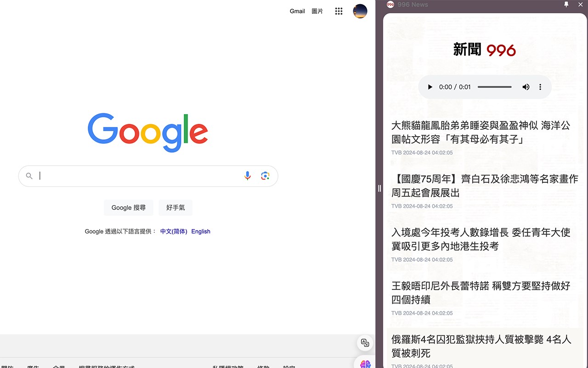This screenshot has width=588, height=368.
Task: Click the translate icon at the page's lower right
Action: pos(365,343)
